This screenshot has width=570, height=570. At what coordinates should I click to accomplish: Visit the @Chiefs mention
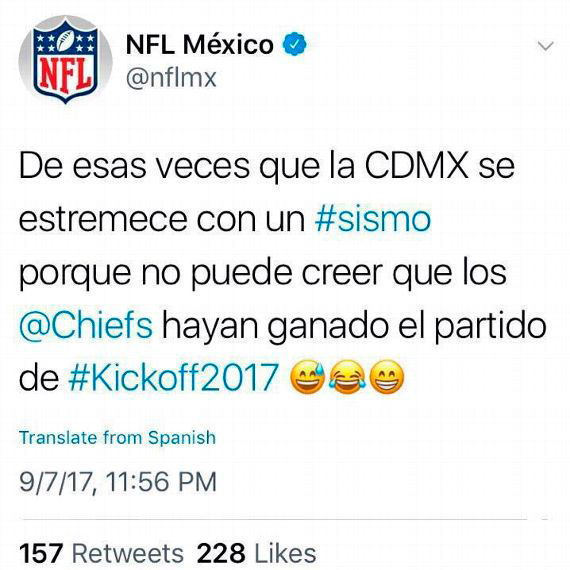(85, 325)
